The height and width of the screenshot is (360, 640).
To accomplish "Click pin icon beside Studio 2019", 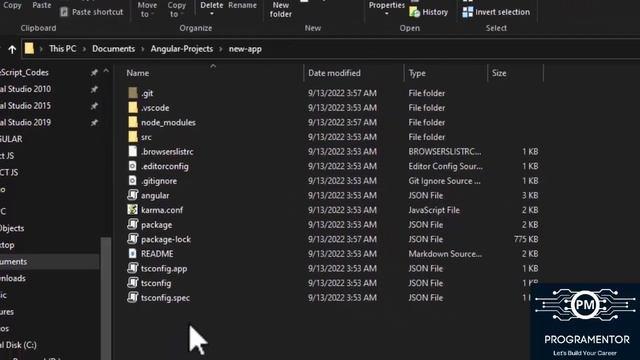I will [94, 122].
